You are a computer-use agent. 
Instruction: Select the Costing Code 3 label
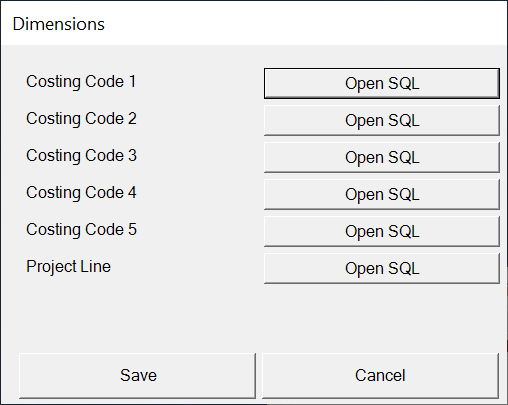pyautogui.click(x=81, y=156)
